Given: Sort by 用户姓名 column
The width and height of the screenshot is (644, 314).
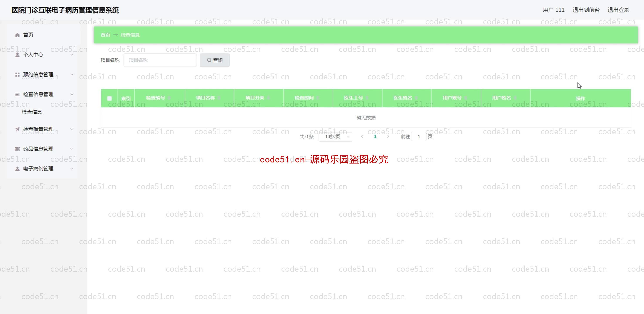Looking at the screenshot, I should 515,98.
